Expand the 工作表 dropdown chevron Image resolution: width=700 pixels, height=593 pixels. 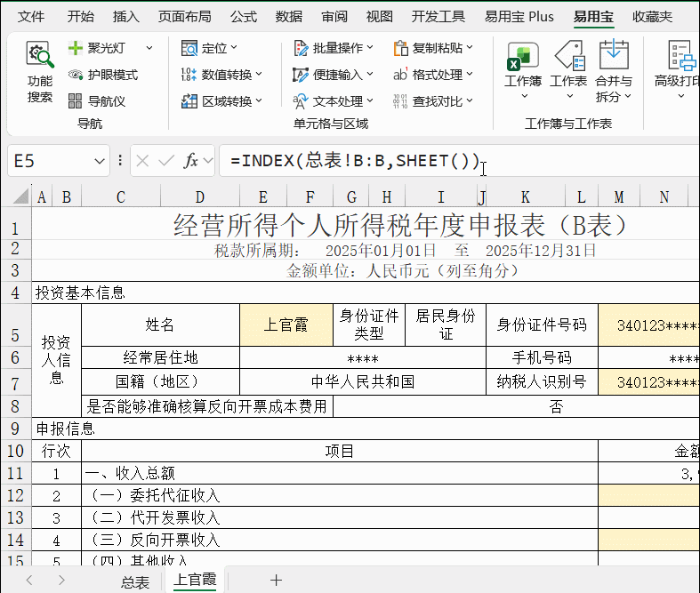(569, 96)
